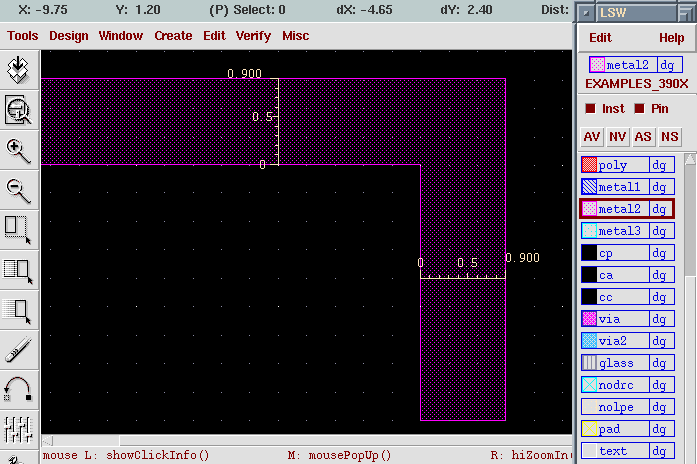Click the Zoom In magnifier icon
The image size is (697, 464).
pyautogui.click(x=18, y=150)
